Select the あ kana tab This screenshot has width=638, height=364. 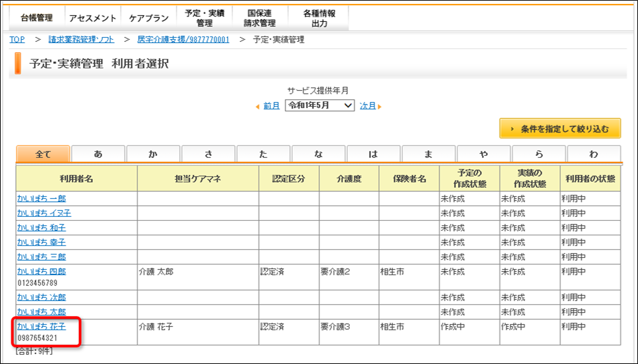tap(98, 154)
